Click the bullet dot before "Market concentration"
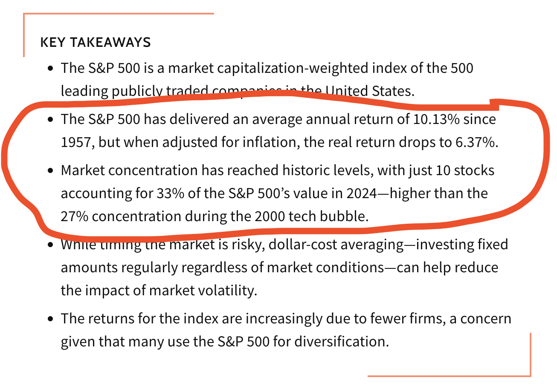The width and height of the screenshot is (557, 392). [x=51, y=171]
